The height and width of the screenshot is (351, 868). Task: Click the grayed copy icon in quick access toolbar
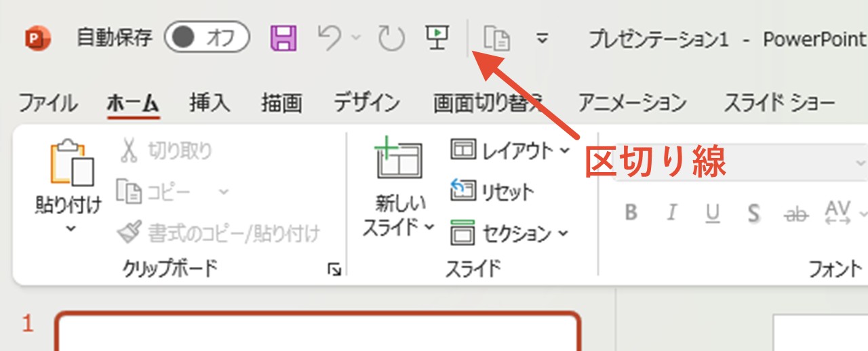click(496, 39)
